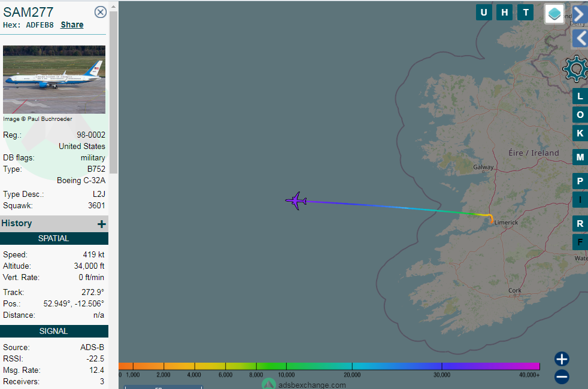Toggle the I map button
Screen dimensions: 588x389
coord(580,199)
